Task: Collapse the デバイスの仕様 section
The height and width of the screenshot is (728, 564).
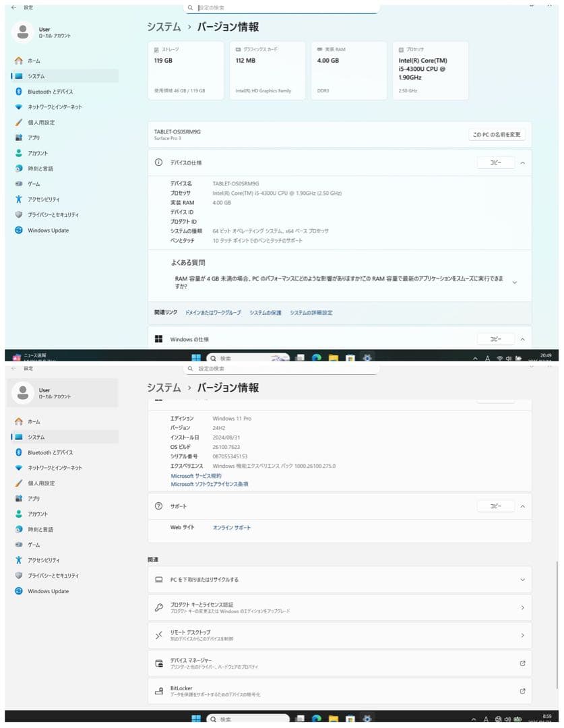Action: coord(522,162)
